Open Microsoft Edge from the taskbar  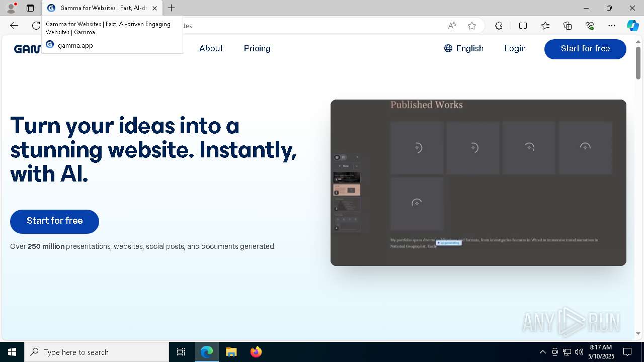click(207, 352)
